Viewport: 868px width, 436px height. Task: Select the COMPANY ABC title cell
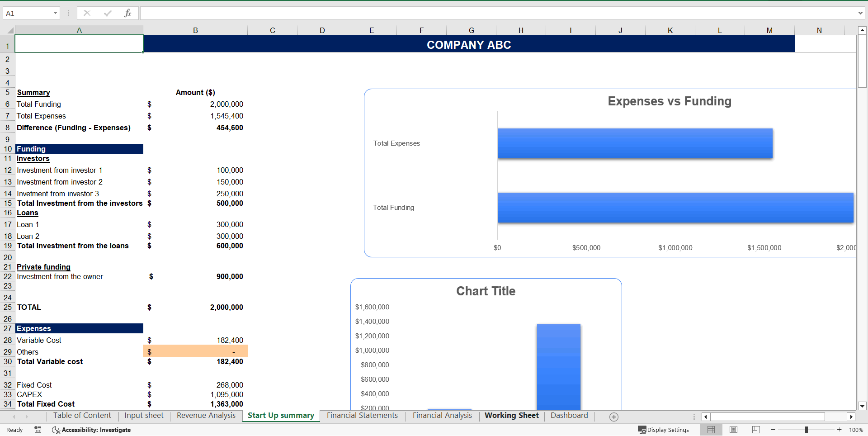[469, 44]
